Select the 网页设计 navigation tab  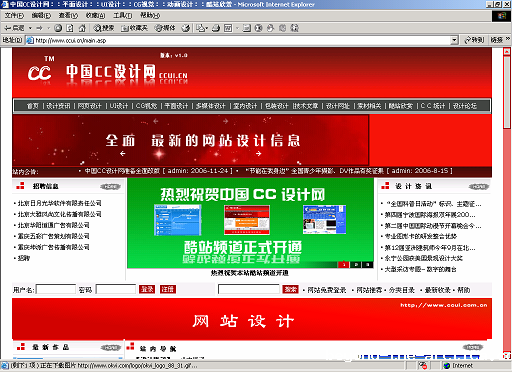89,106
